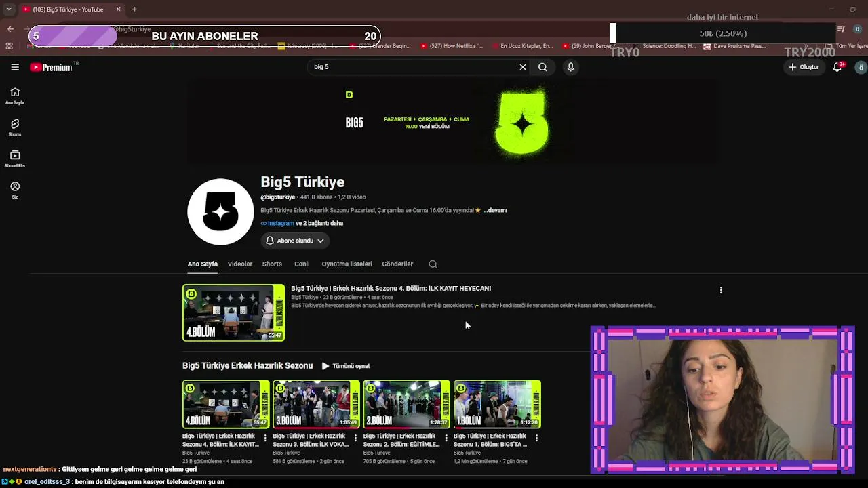Open the notifications bell
Screen dimensions: 868x488
point(838,67)
